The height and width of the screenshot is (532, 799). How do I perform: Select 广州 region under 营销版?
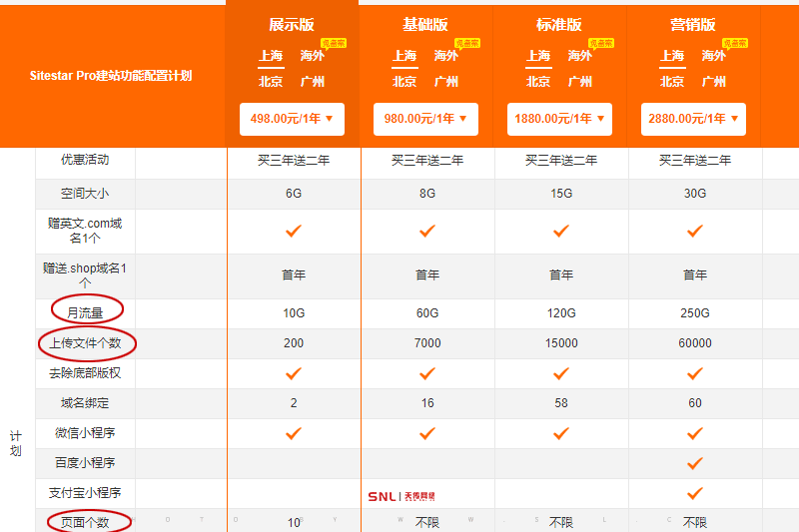(x=713, y=82)
